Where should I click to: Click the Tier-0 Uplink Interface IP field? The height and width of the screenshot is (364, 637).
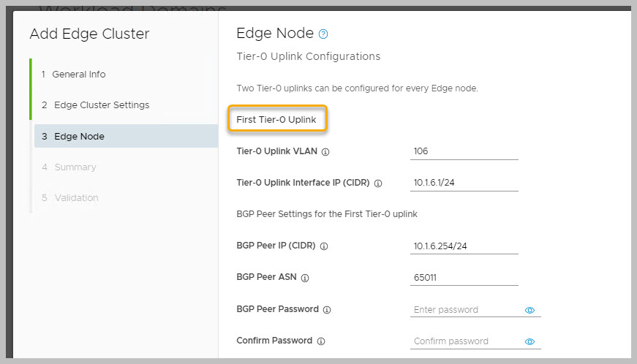tap(464, 183)
